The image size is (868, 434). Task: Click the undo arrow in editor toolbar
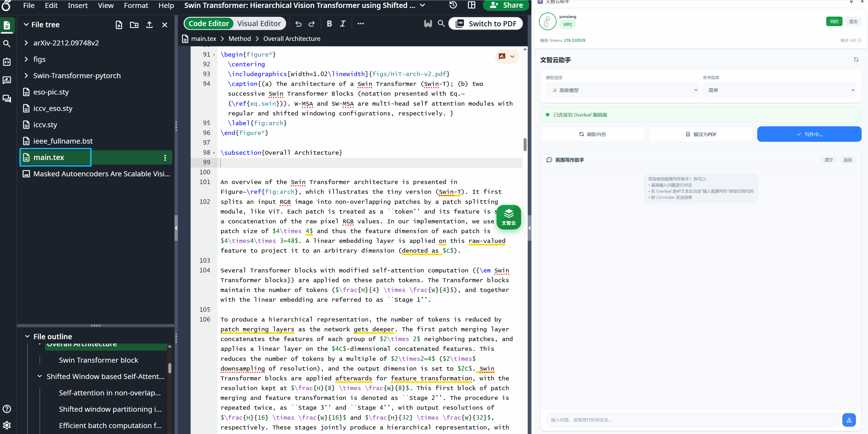click(298, 24)
